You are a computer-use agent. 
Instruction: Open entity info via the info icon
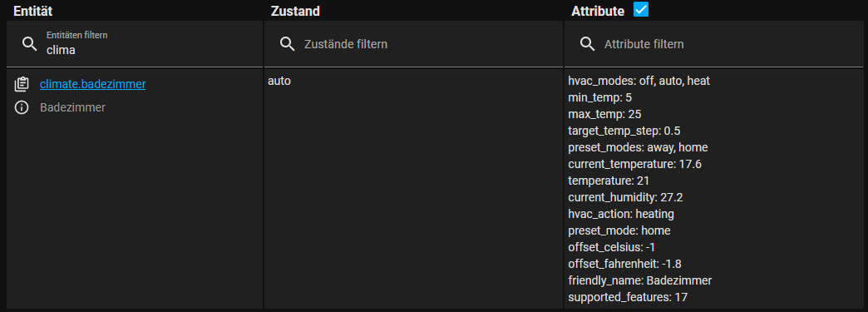coord(22,107)
